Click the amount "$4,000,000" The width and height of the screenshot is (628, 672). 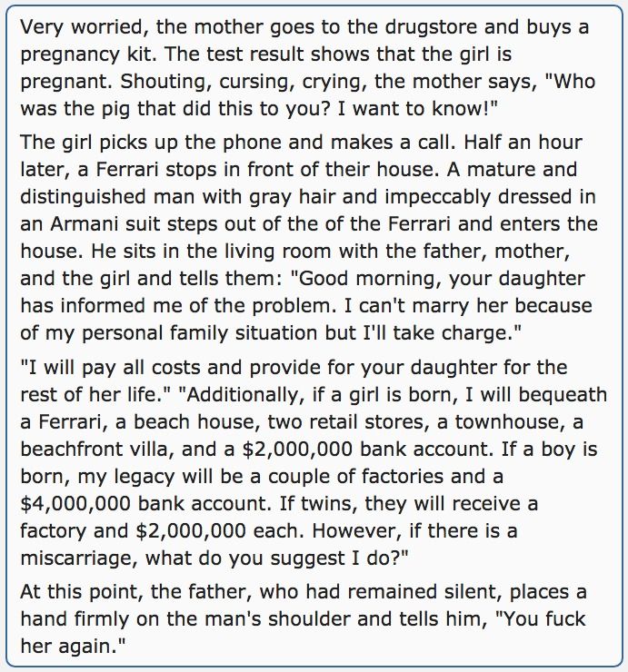click(75, 504)
